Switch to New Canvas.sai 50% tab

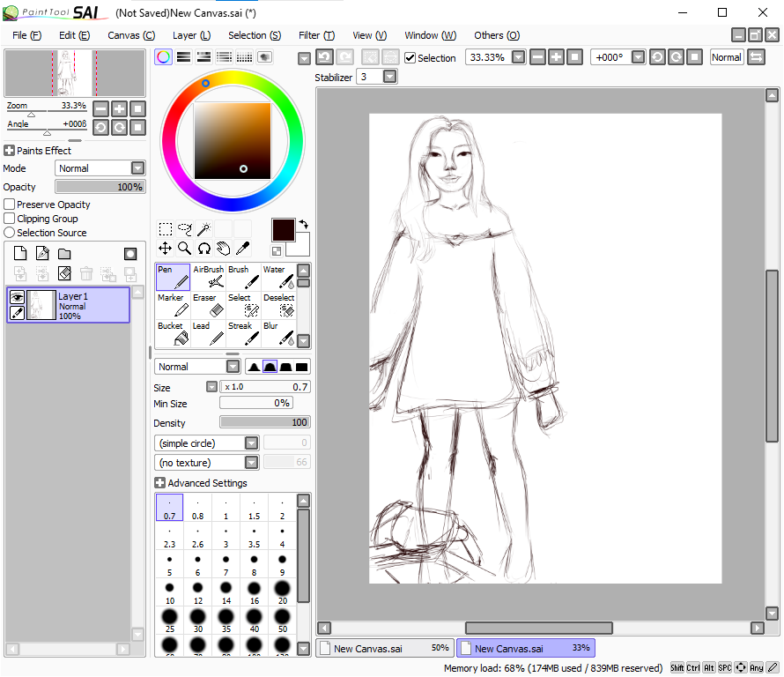385,648
